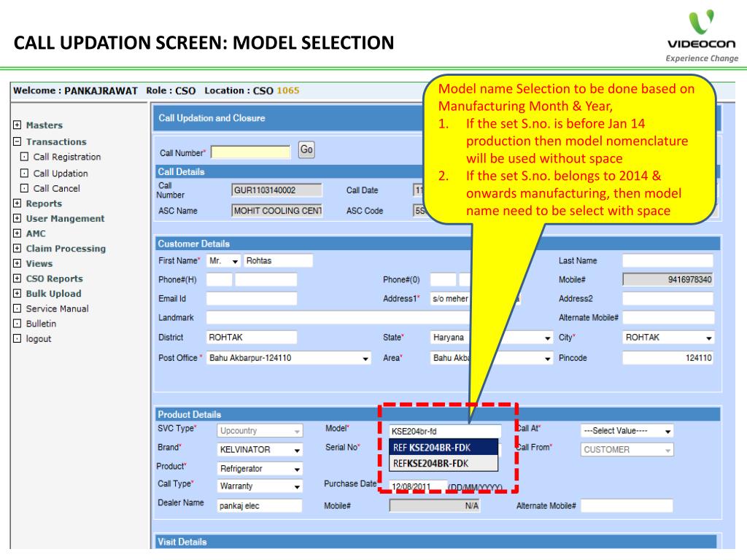This screenshot has width=747, height=560.
Task: Click the Call Number search field
Action: (x=251, y=152)
